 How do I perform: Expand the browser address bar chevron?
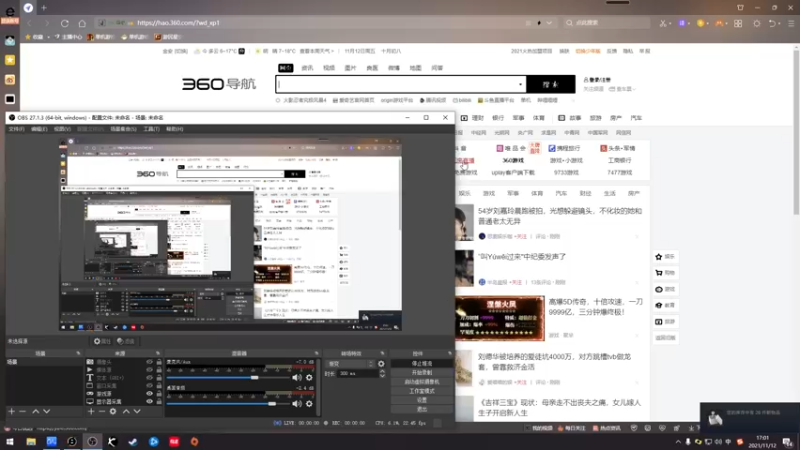[549, 23]
